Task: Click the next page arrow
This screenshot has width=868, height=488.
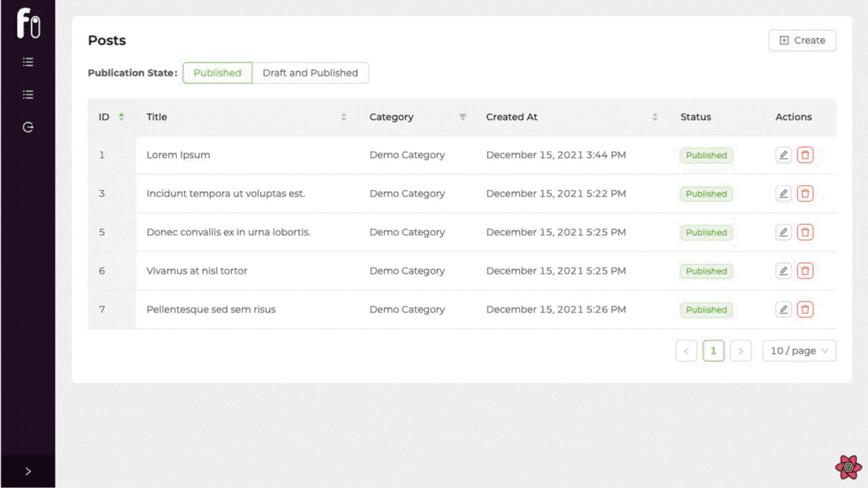Action: click(741, 351)
